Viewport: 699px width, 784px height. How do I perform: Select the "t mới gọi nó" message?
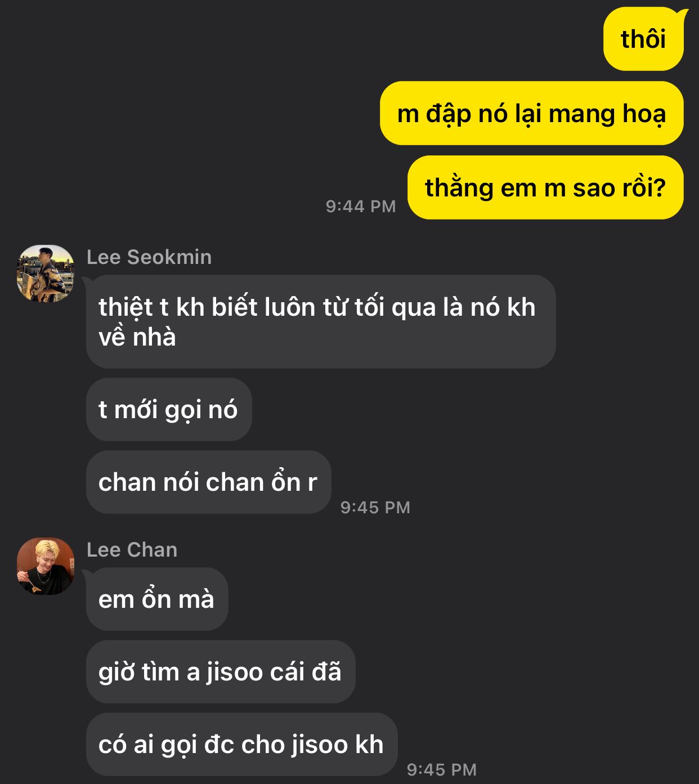169,409
